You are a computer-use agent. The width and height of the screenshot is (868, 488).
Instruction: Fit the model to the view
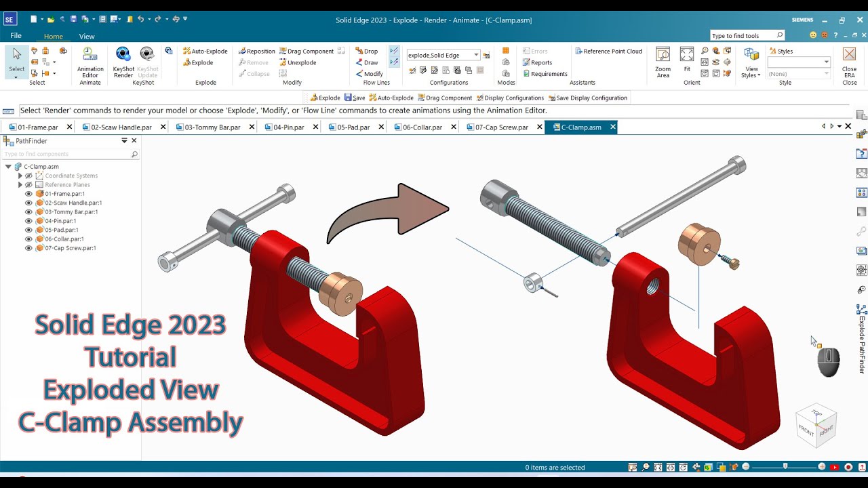(687, 60)
